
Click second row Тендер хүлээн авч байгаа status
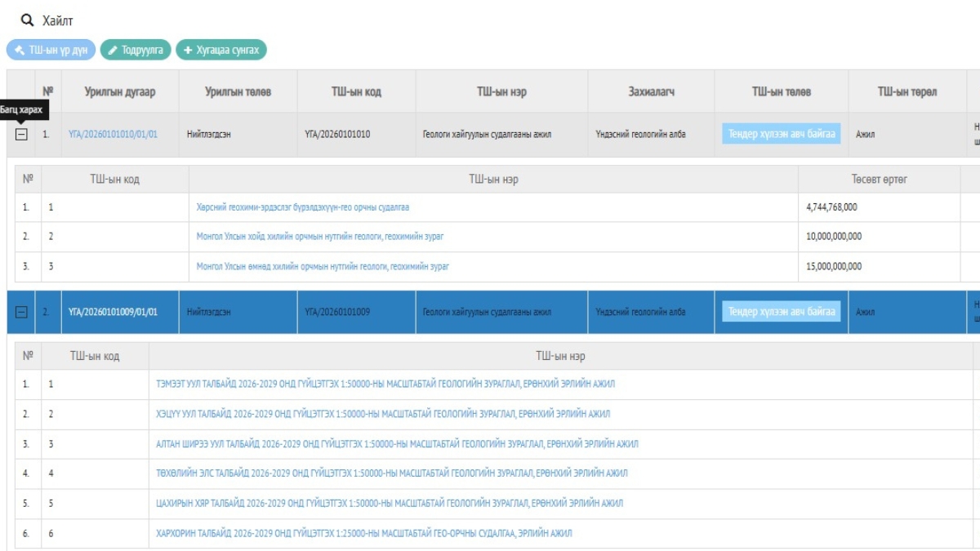pyautogui.click(x=781, y=312)
